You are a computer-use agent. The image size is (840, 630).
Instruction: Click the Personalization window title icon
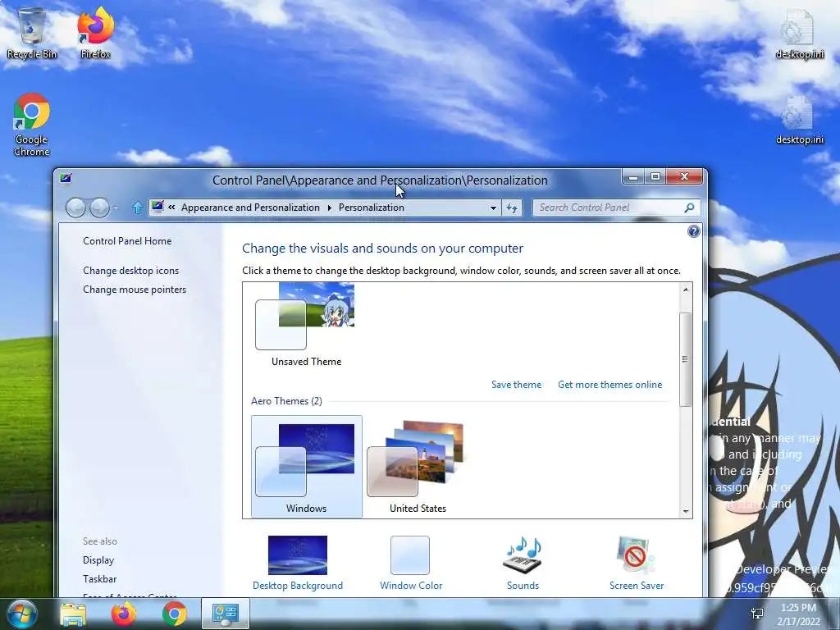click(x=66, y=178)
